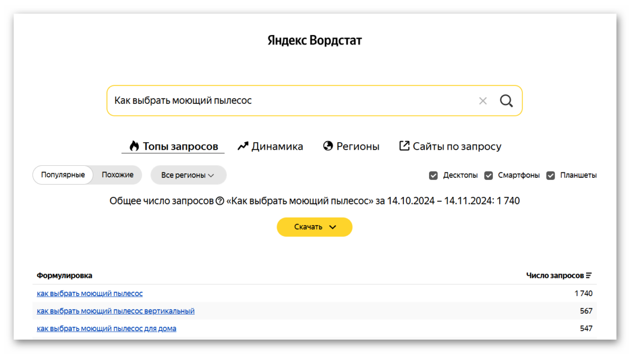Screen dimensions: 634x364
Task: Open the Динамика tab
Action: 277,146
